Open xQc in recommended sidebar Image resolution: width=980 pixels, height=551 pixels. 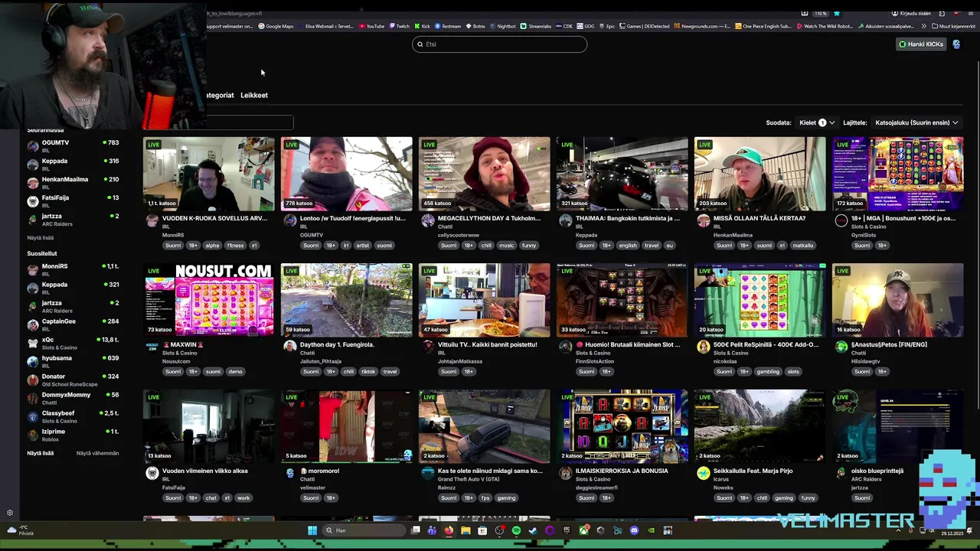(73, 343)
